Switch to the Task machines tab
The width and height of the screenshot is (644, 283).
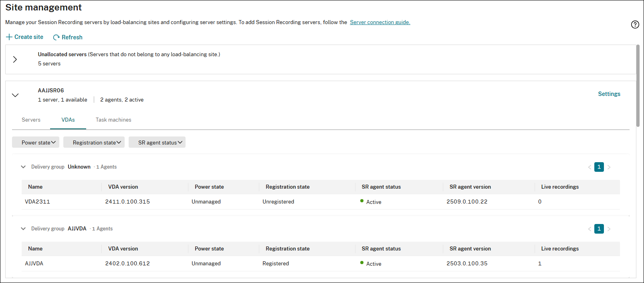point(113,120)
